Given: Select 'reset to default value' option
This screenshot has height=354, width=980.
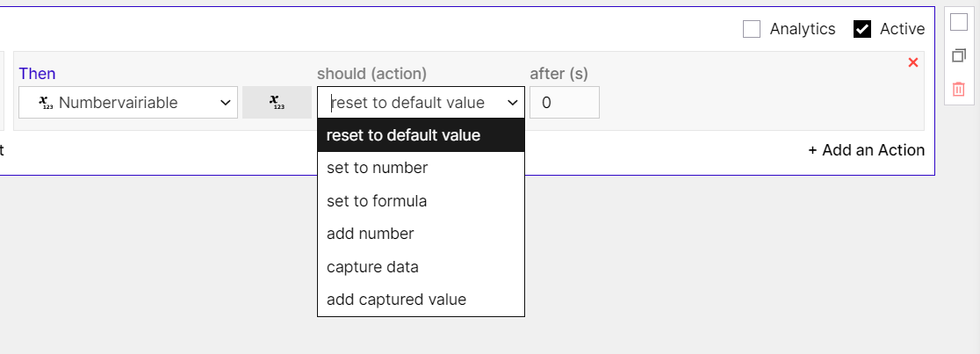Looking at the screenshot, I should pyautogui.click(x=421, y=135).
